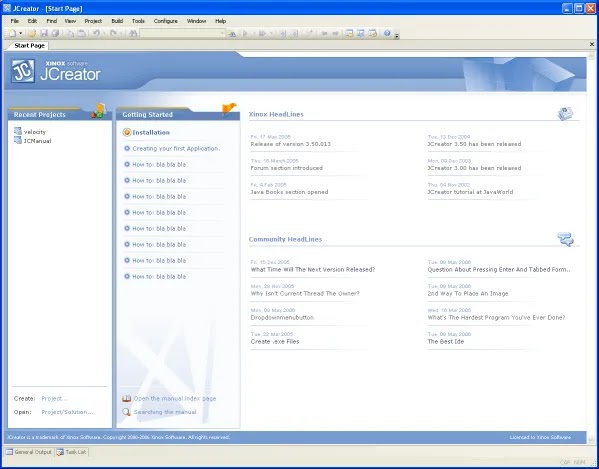Select the Start Page tab
599x469 pixels.
(29, 45)
